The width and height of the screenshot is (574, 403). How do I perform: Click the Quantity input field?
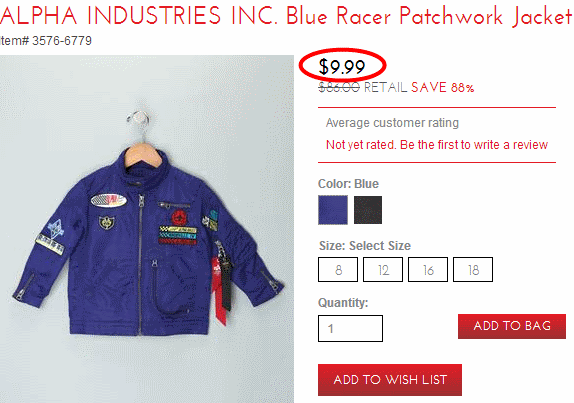pos(350,328)
